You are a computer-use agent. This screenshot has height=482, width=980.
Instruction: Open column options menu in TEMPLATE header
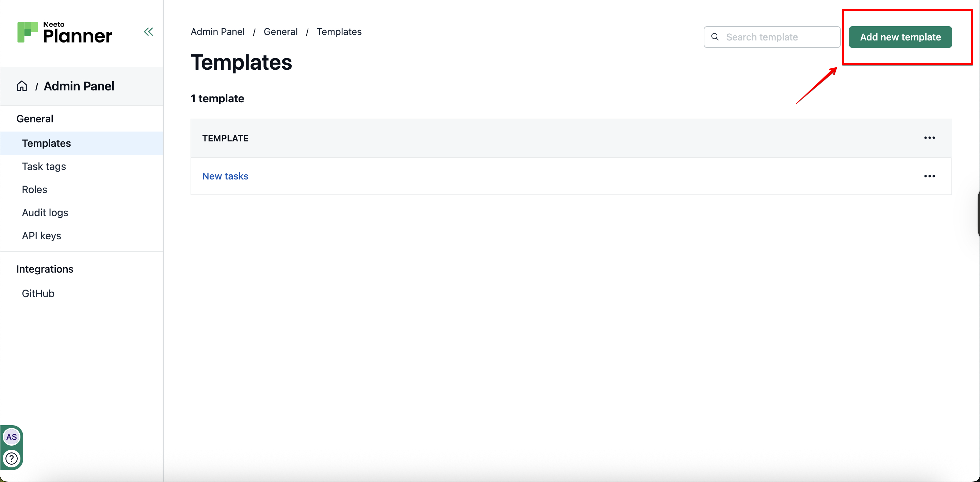tap(929, 138)
